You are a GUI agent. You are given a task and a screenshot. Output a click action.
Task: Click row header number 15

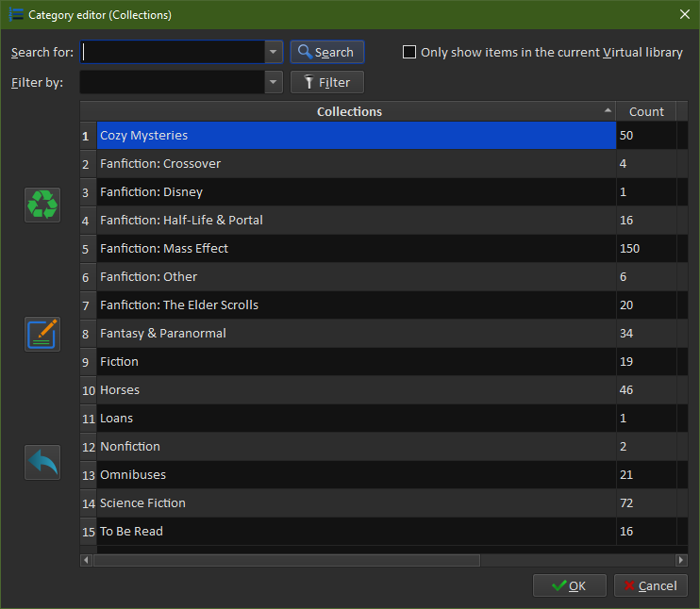(x=89, y=532)
